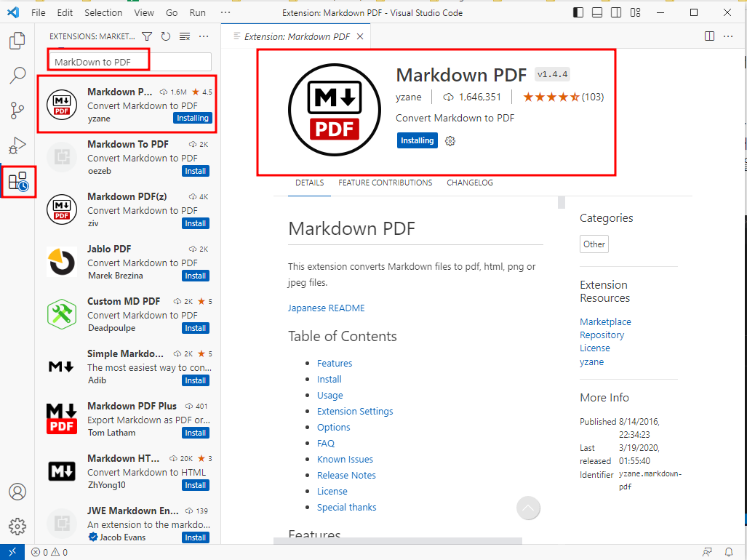The width and height of the screenshot is (747, 560).
Task: Open the Accounts menu icon
Action: [x=17, y=492]
